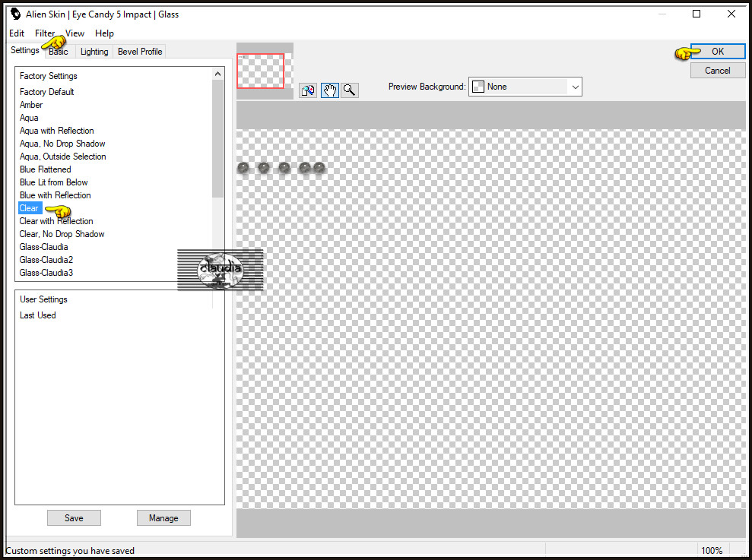Click the User Settings header
This screenshot has height=560, width=752.
(x=43, y=299)
